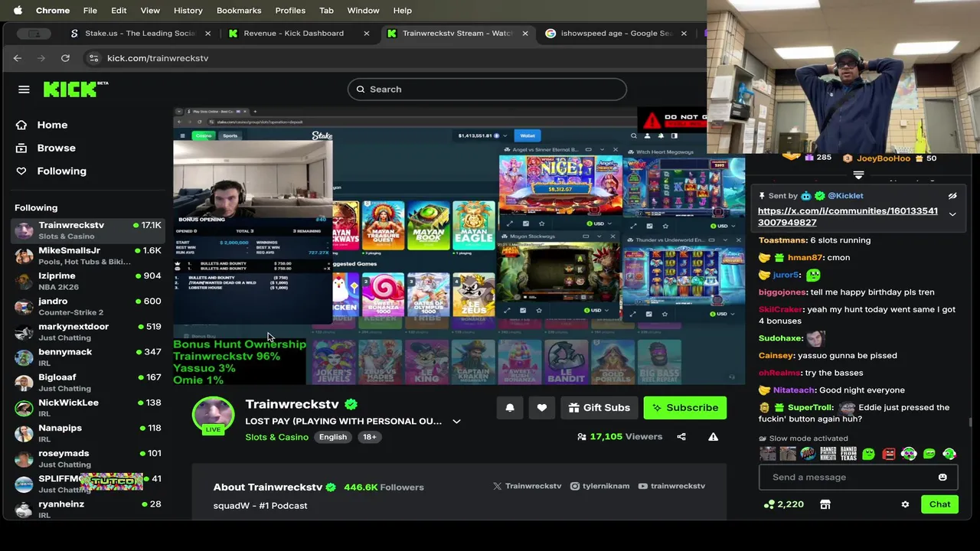
Task: Click the green Subscribe button
Action: (685, 408)
